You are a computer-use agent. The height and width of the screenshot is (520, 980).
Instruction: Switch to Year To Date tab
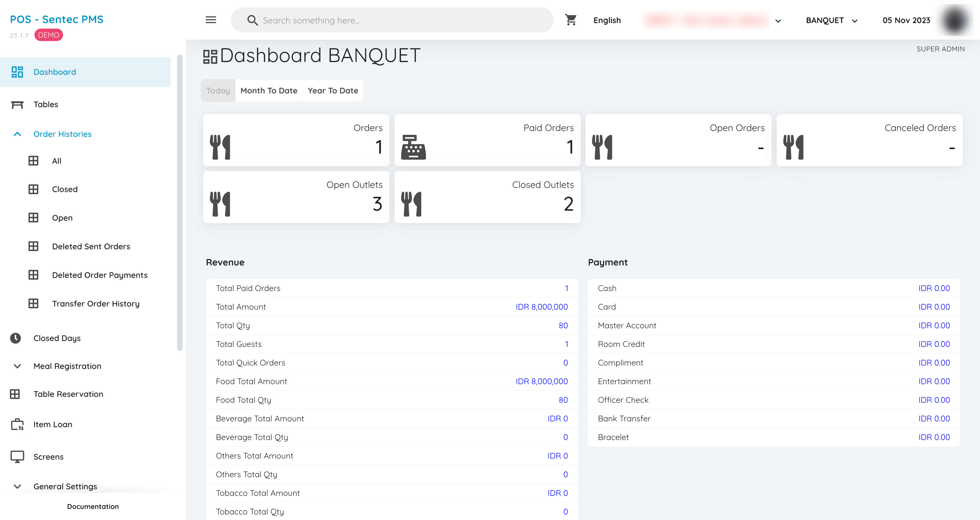point(333,91)
